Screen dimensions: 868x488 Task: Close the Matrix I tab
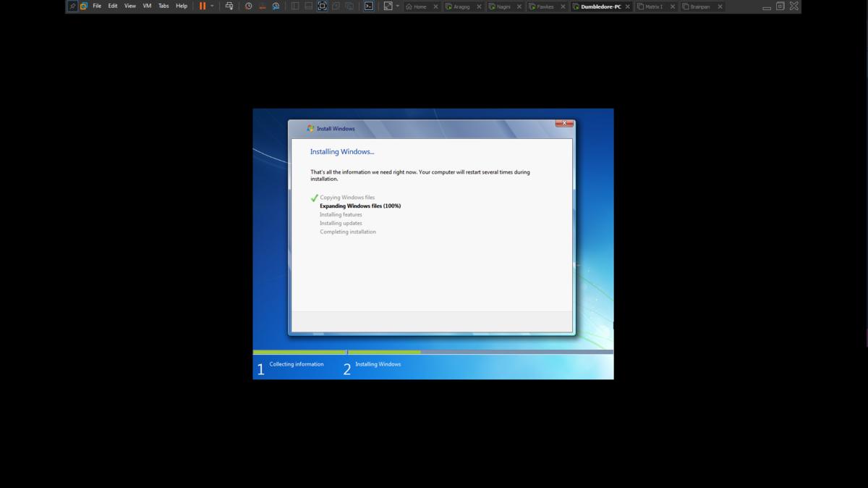[x=672, y=7]
